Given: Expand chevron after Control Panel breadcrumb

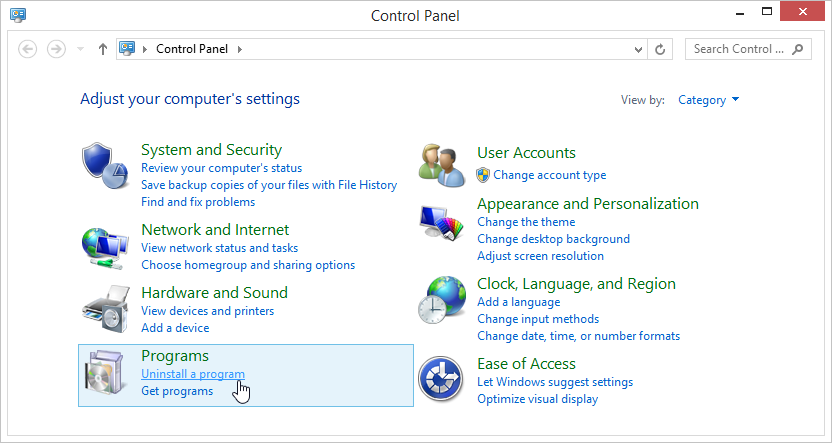Looking at the screenshot, I should point(240,49).
